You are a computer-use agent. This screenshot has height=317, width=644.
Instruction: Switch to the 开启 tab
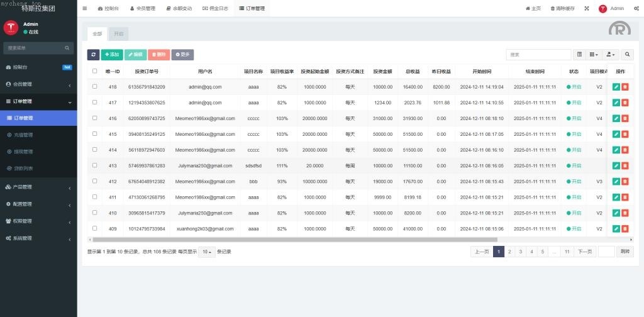click(118, 33)
